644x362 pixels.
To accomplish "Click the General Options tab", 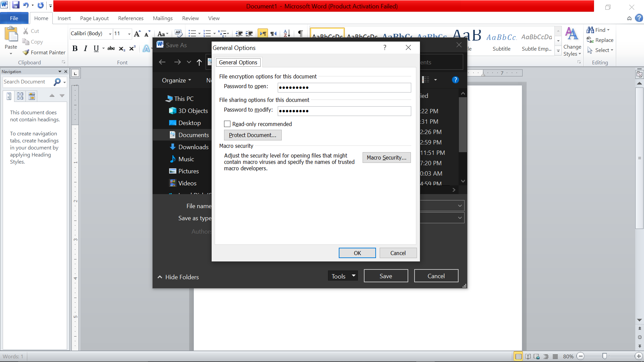I will pos(237,62).
